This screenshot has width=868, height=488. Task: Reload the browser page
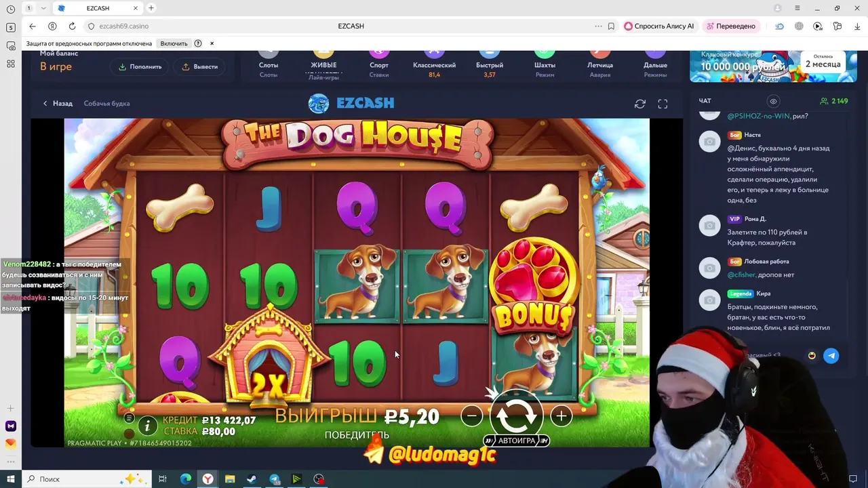click(72, 26)
